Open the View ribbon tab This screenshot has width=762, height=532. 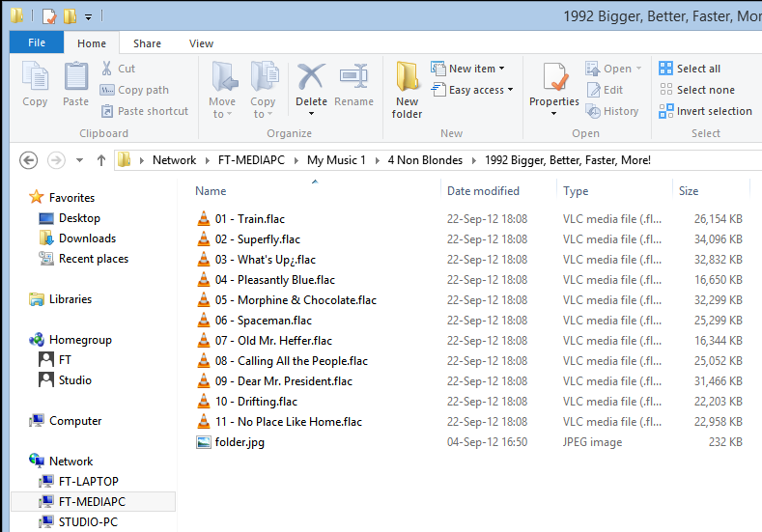point(201,43)
